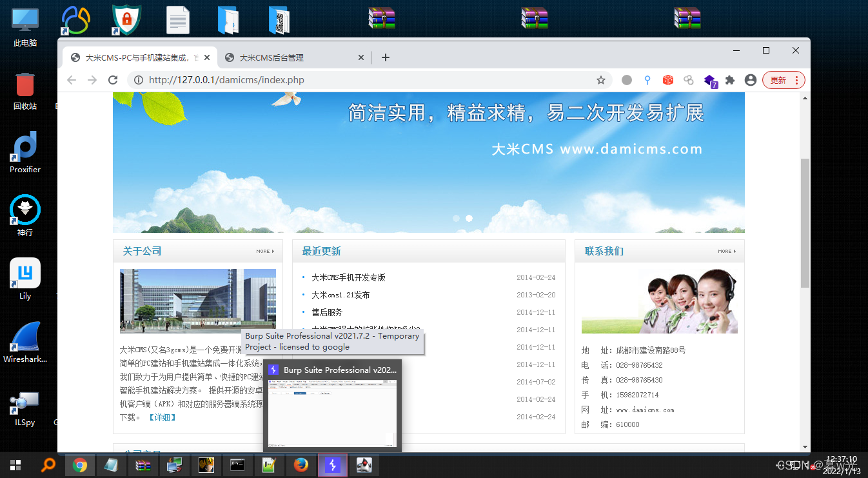This screenshot has width=868, height=478.
Task: Switch to Firefox in the taskbar
Action: 301,464
